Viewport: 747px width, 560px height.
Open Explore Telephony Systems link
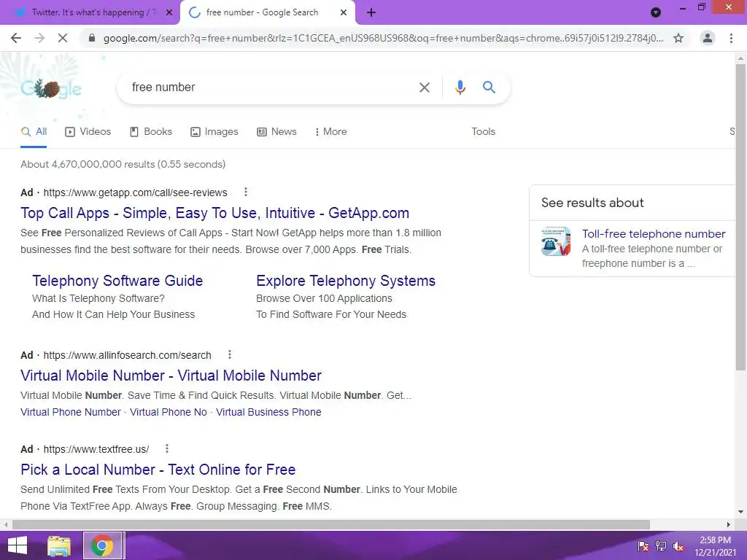click(346, 281)
